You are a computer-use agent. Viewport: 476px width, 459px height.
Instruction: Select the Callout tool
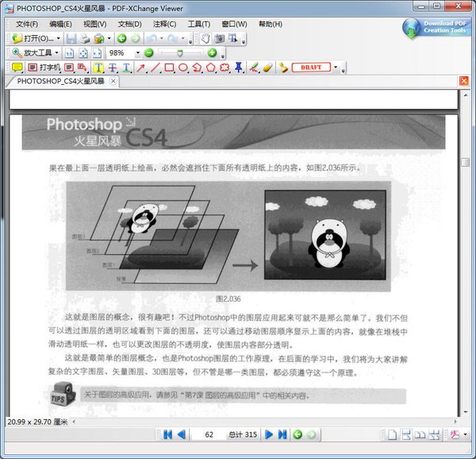click(x=82, y=67)
